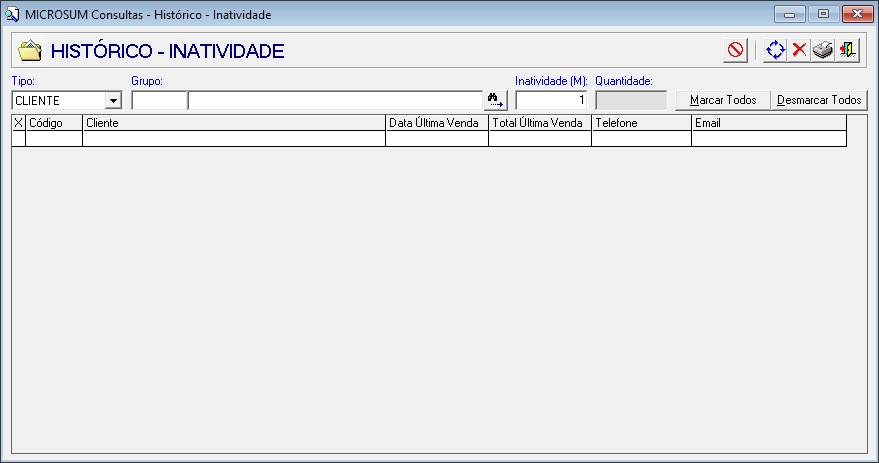Click the Data Última Venda column header
The image size is (879, 463).
click(x=437, y=123)
